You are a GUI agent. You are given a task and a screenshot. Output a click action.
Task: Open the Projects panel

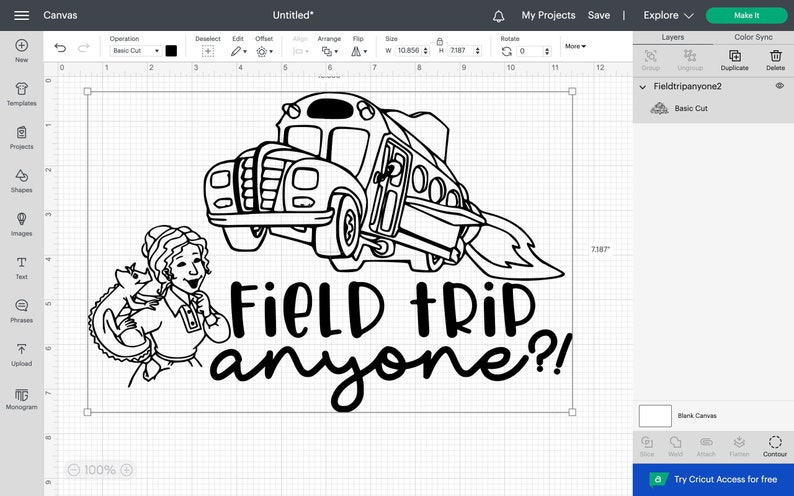click(x=21, y=133)
